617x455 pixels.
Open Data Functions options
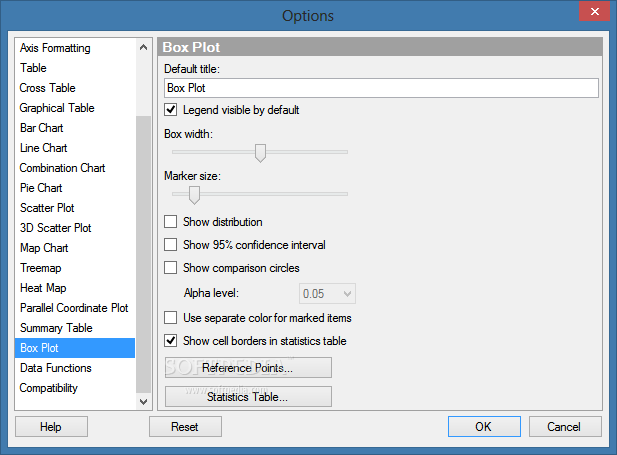pyautogui.click(x=75, y=368)
